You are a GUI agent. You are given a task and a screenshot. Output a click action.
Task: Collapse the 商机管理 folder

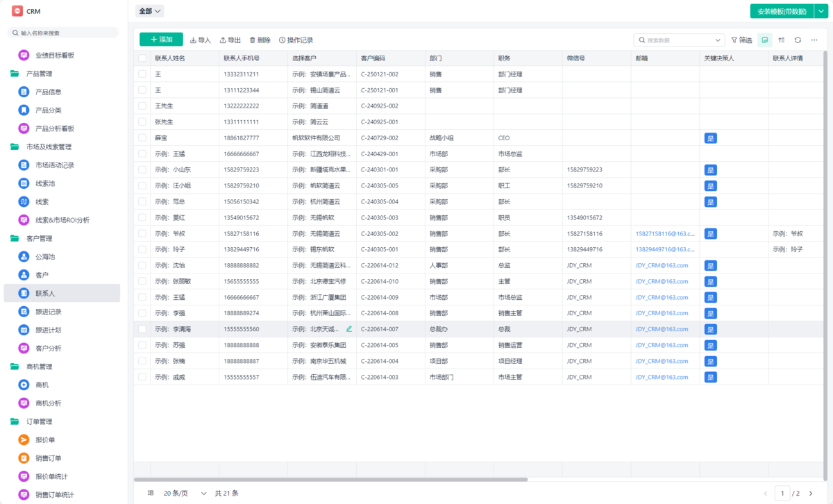(15, 367)
